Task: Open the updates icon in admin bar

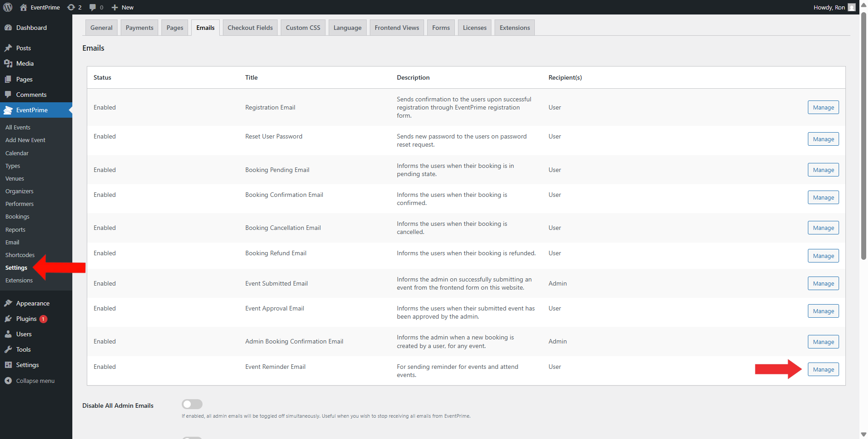Action: [x=71, y=7]
